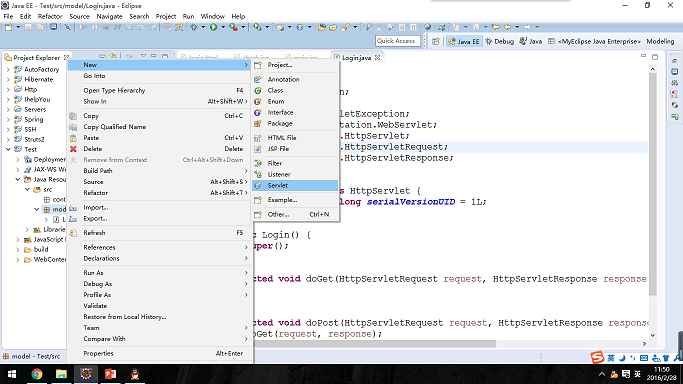Click the Copy icon in context menu
The height and width of the screenshot is (384, 683).
[73, 116]
